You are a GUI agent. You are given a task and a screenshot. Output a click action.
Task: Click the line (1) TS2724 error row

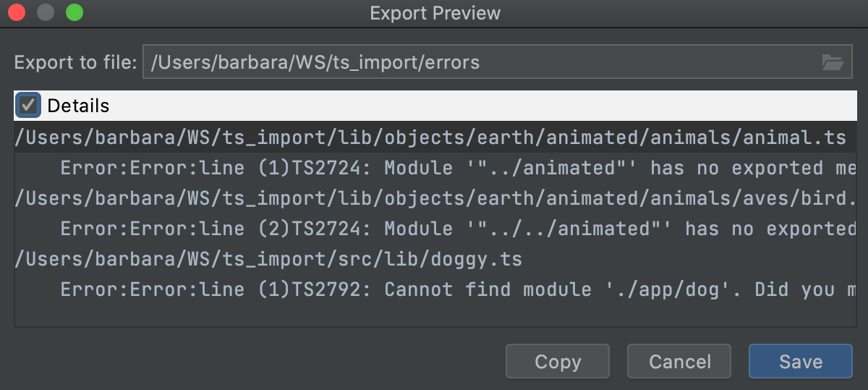click(x=456, y=168)
